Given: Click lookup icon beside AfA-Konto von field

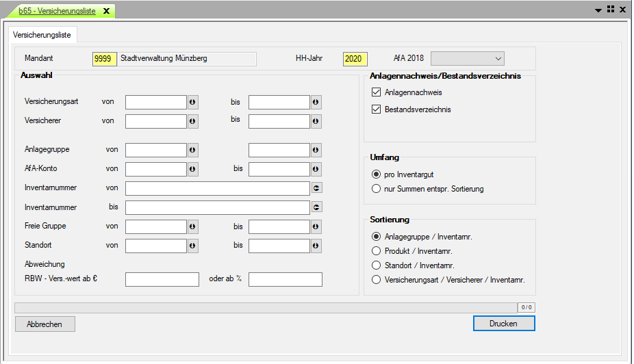Looking at the screenshot, I should (x=192, y=170).
